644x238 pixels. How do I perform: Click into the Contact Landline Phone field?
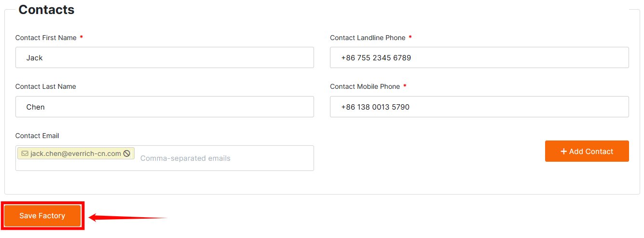pyautogui.click(x=479, y=57)
